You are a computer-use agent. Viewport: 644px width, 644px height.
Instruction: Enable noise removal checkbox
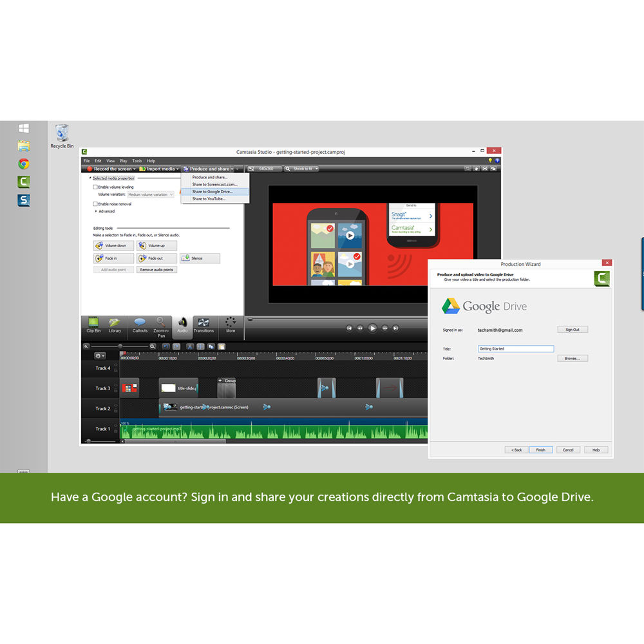(x=95, y=204)
